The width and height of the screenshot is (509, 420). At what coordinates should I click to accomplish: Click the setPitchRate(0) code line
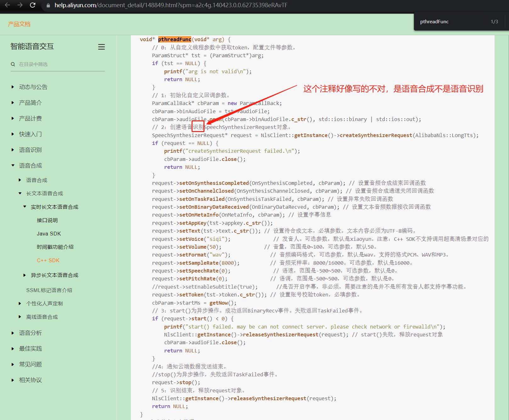(x=190, y=279)
